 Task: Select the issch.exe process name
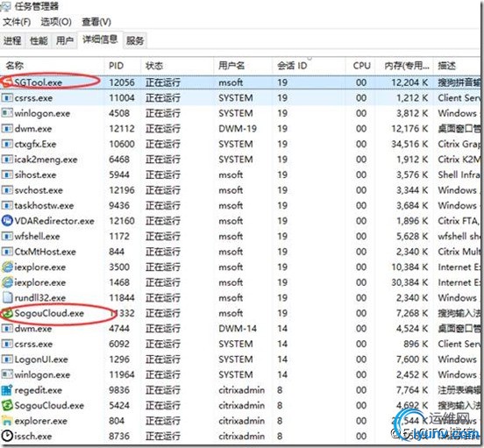pos(32,437)
